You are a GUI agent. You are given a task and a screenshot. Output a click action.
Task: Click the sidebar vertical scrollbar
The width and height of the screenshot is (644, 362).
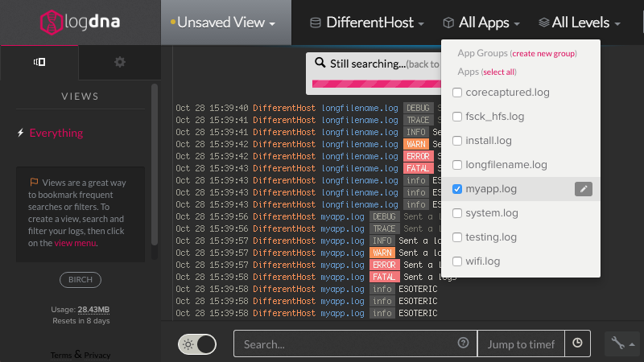coord(155,164)
